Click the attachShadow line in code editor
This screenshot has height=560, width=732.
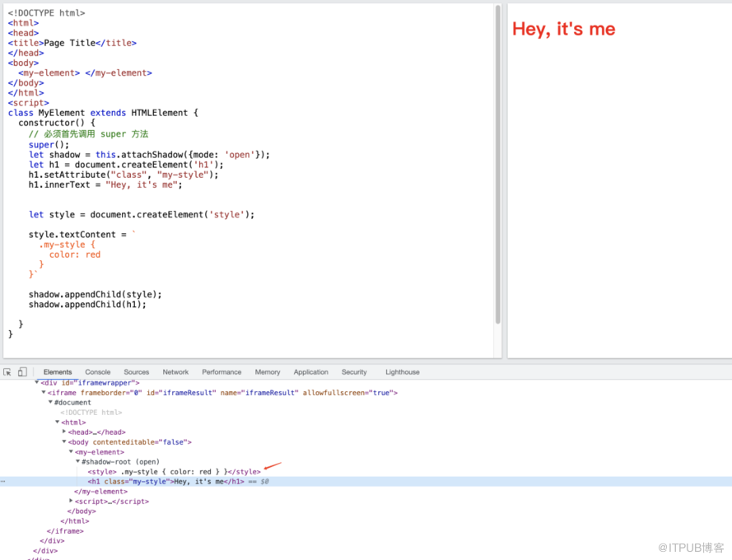tap(148, 155)
